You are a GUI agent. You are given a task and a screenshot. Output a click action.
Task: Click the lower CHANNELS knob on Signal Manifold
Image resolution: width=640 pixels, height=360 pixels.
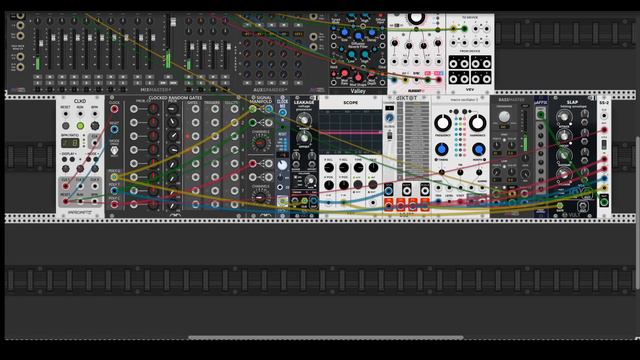click(x=260, y=198)
